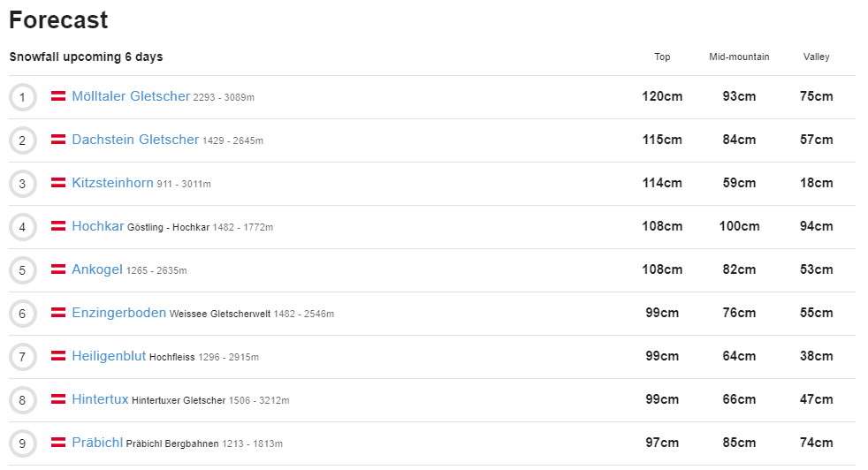Click the rank 1 circle badge
The image size is (868, 470).
click(x=22, y=97)
